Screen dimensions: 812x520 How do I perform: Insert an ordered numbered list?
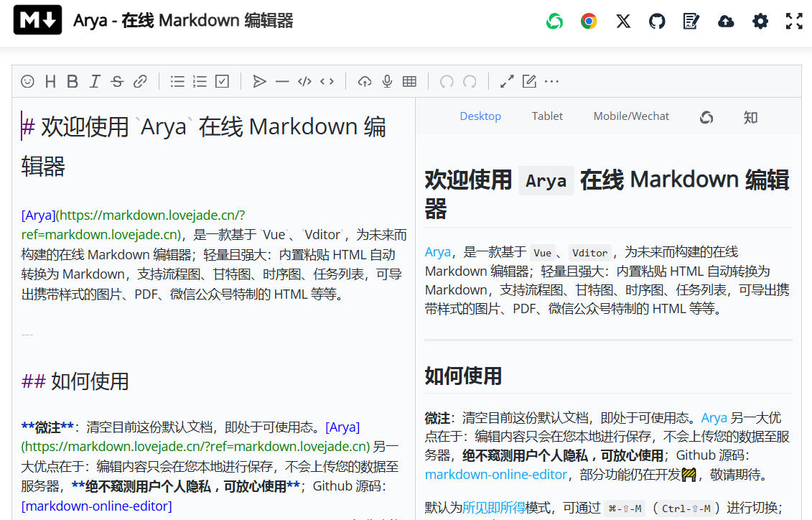[x=200, y=82]
